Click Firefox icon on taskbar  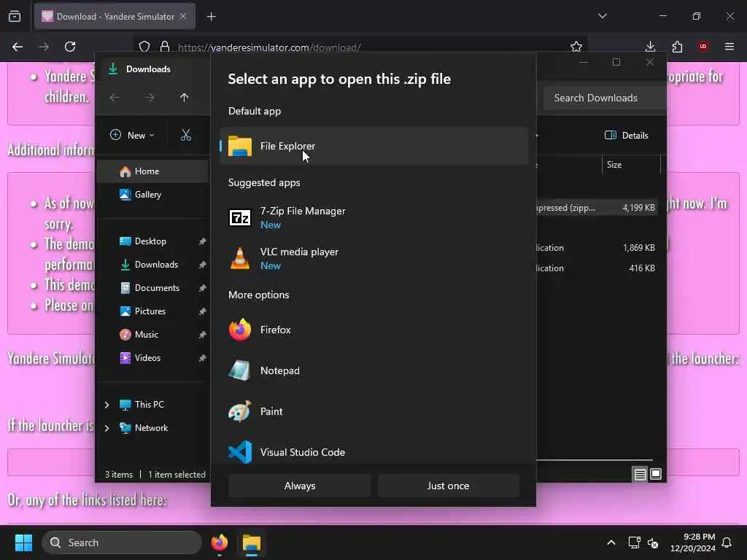tap(220, 542)
